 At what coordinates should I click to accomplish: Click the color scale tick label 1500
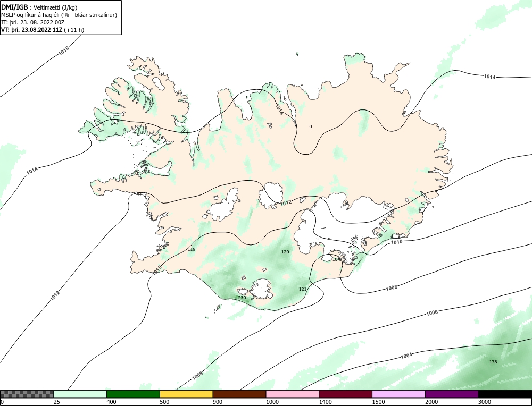(378, 402)
